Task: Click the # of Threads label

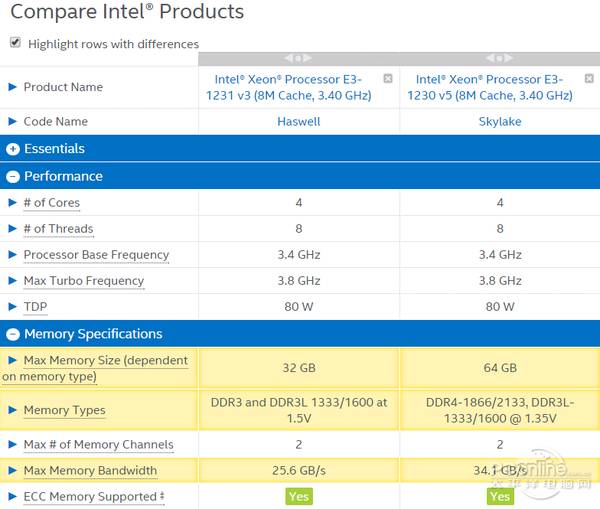Action: pyautogui.click(x=59, y=228)
